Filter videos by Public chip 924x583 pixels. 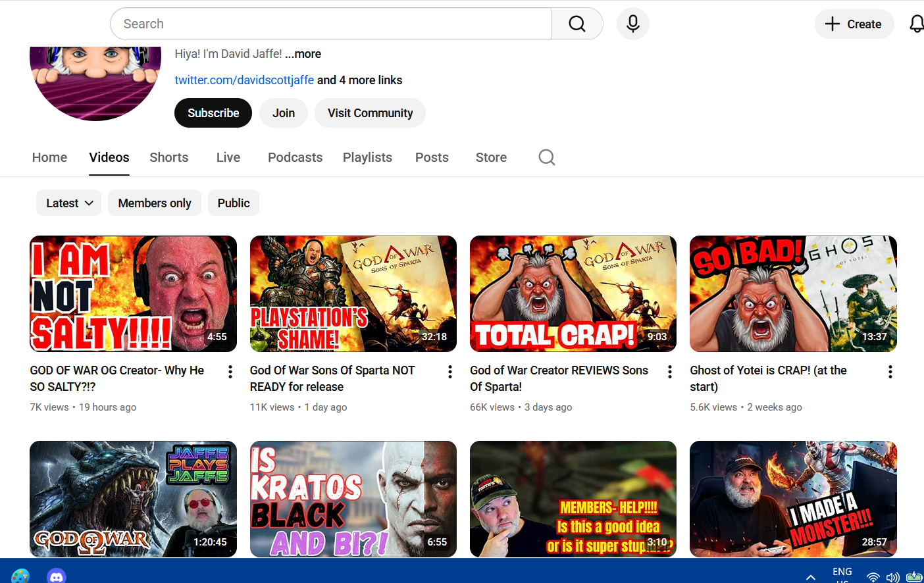click(234, 203)
